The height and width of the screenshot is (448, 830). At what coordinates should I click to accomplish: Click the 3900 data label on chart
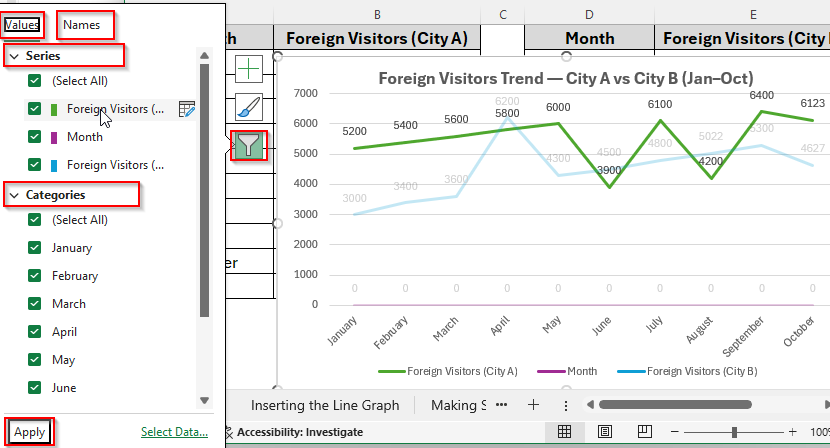[609, 171]
